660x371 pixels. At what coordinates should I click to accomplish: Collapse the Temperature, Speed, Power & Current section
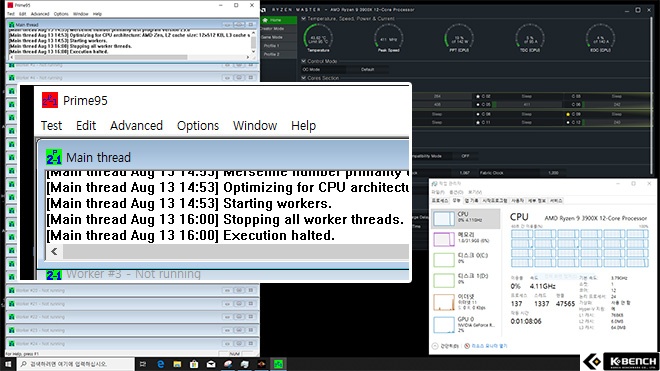coord(303,19)
